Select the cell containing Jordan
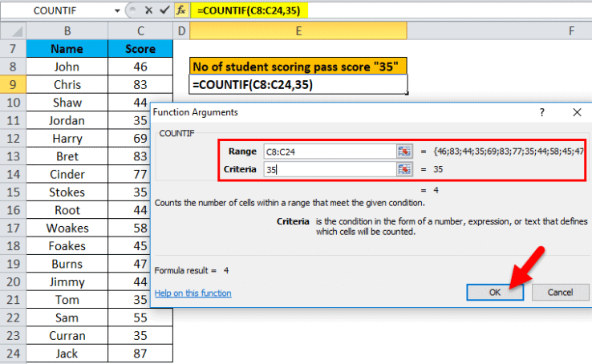The height and width of the screenshot is (364, 592). [x=67, y=120]
